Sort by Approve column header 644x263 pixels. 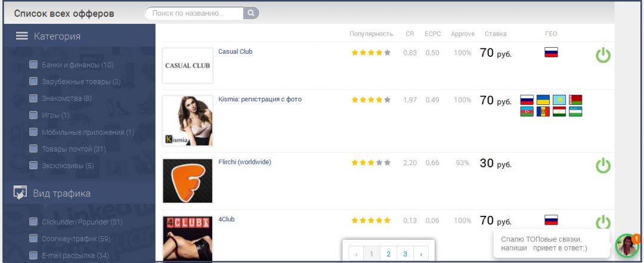coord(463,34)
